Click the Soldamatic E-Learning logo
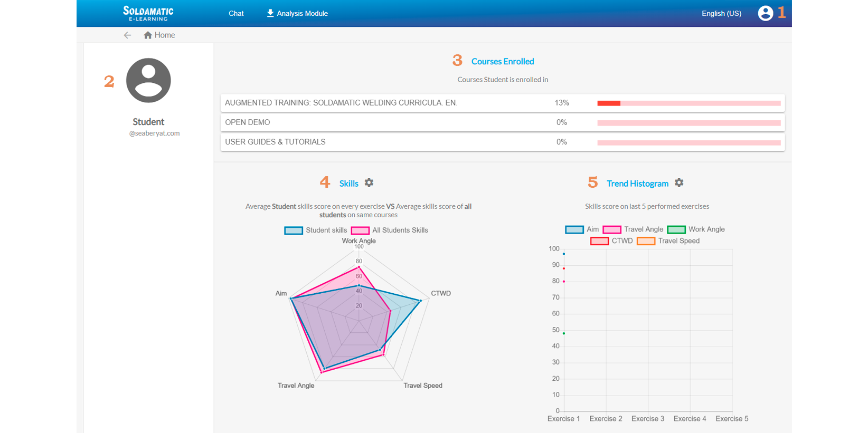 tap(148, 13)
